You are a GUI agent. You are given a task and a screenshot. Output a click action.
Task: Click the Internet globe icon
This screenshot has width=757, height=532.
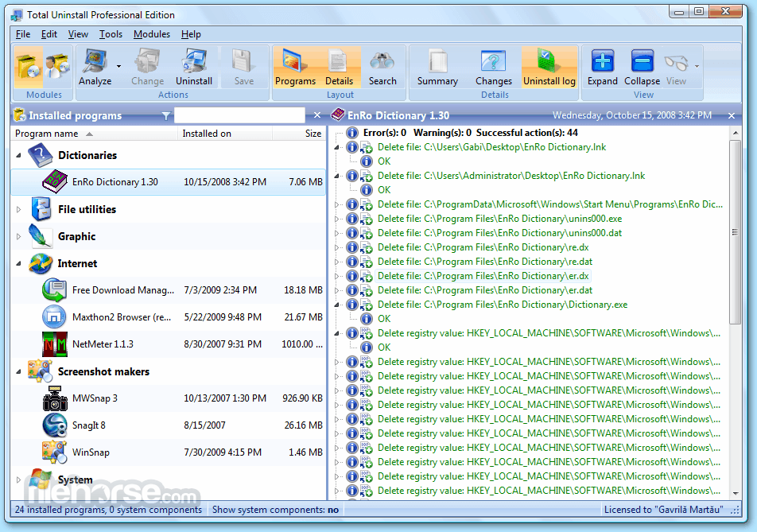tap(40, 263)
